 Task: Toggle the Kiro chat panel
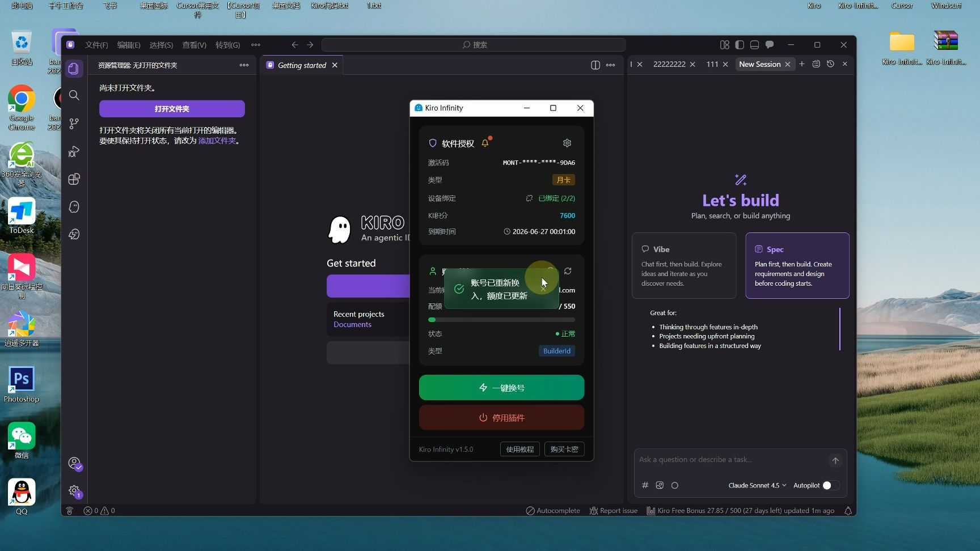(x=770, y=45)
